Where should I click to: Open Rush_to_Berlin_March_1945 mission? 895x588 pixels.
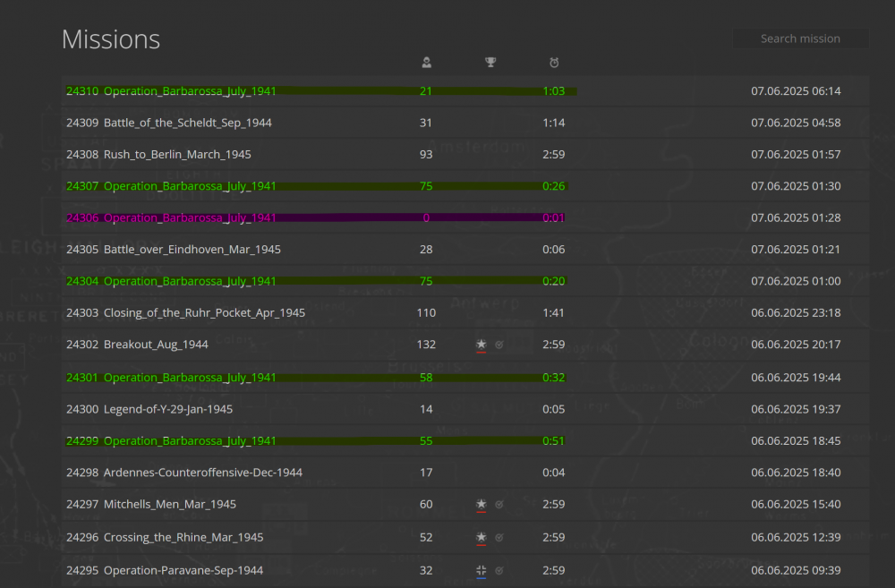[x=177, y=155]
